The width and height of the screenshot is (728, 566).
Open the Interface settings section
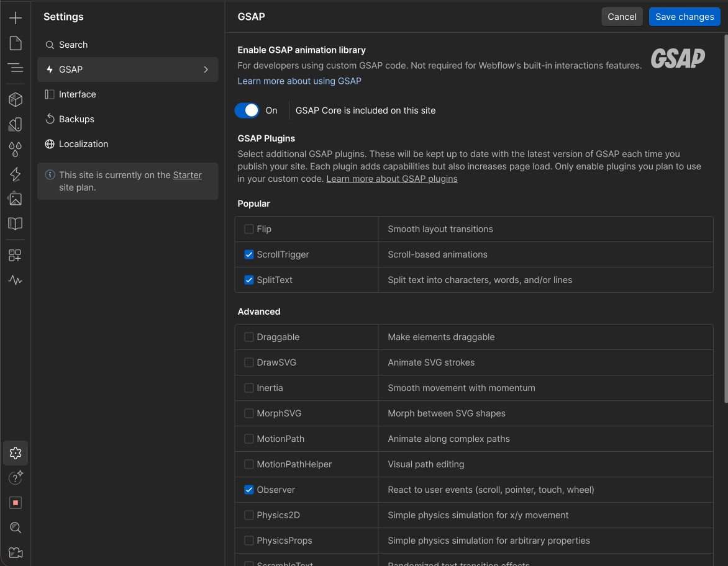[128, 94]
